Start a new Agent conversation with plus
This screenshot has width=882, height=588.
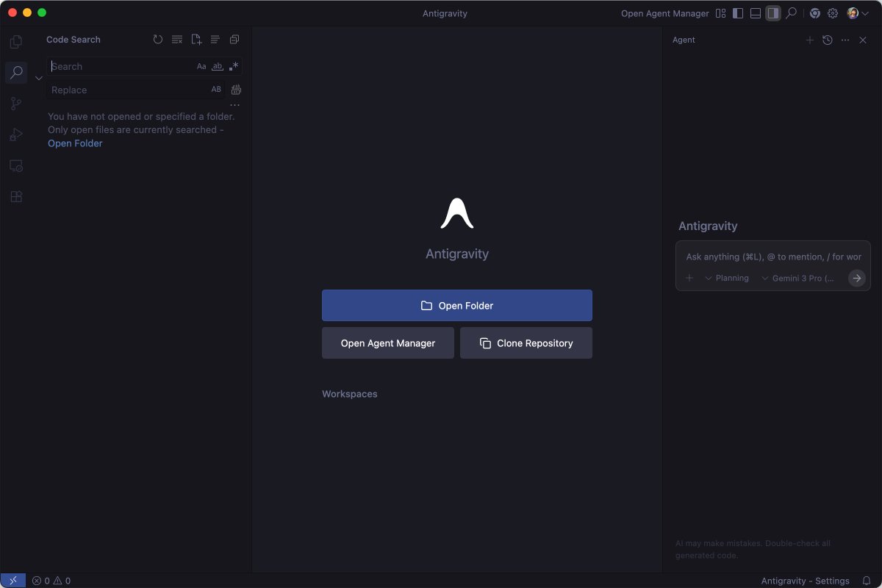click(x=810, y=40)
